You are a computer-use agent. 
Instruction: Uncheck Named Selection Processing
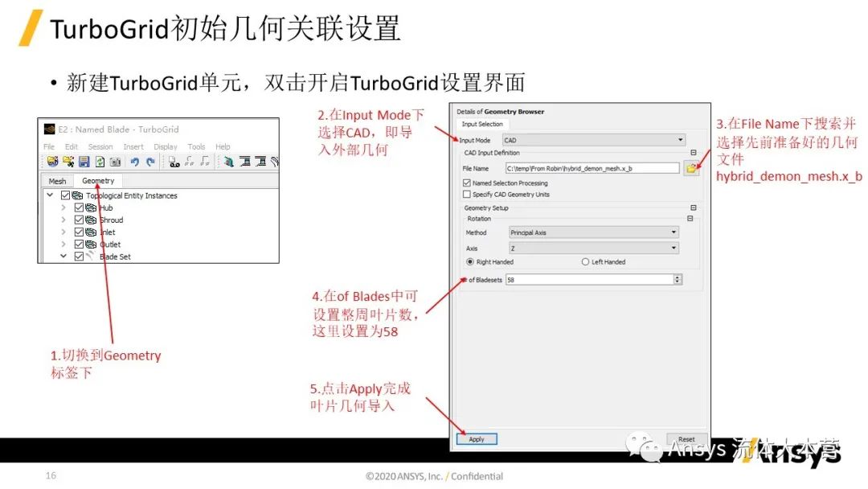[467, 183]
